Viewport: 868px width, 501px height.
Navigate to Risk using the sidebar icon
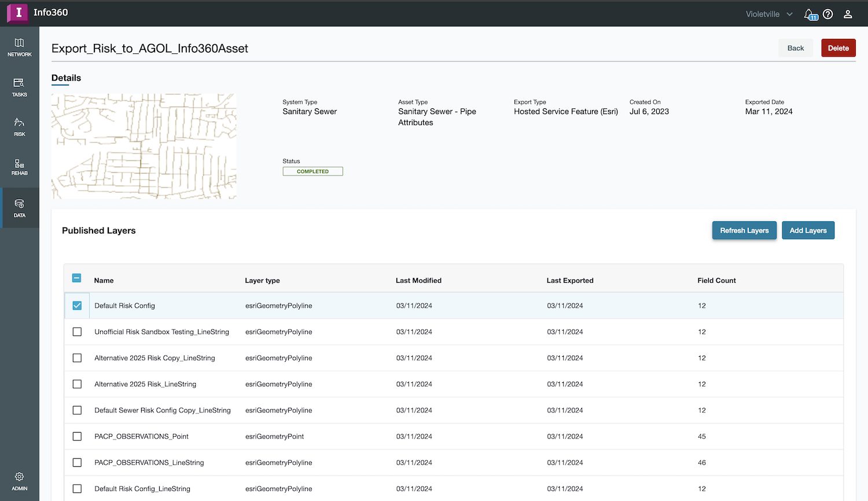(x=20, y=127)
